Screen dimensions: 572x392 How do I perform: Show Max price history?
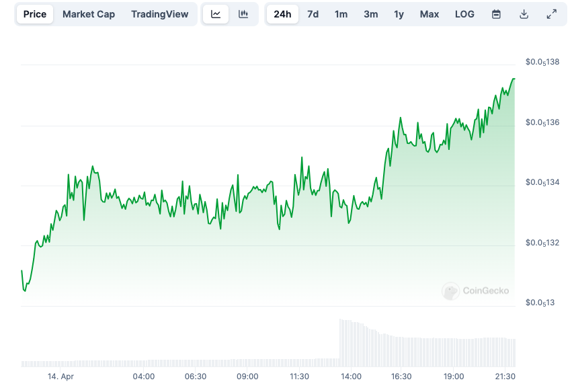(x=430, y=14)
